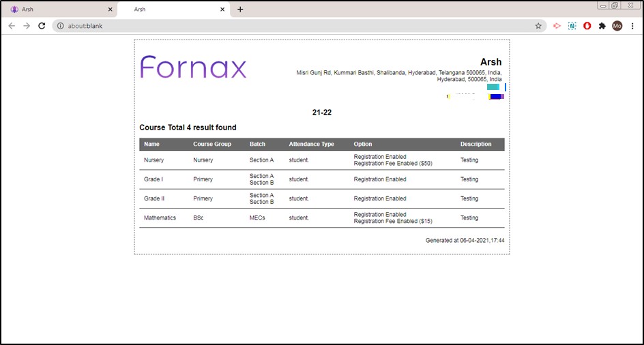644x345 pixels.
Task: Open the Extensions puzzle piece menu
Action: (x=602, y=26)
